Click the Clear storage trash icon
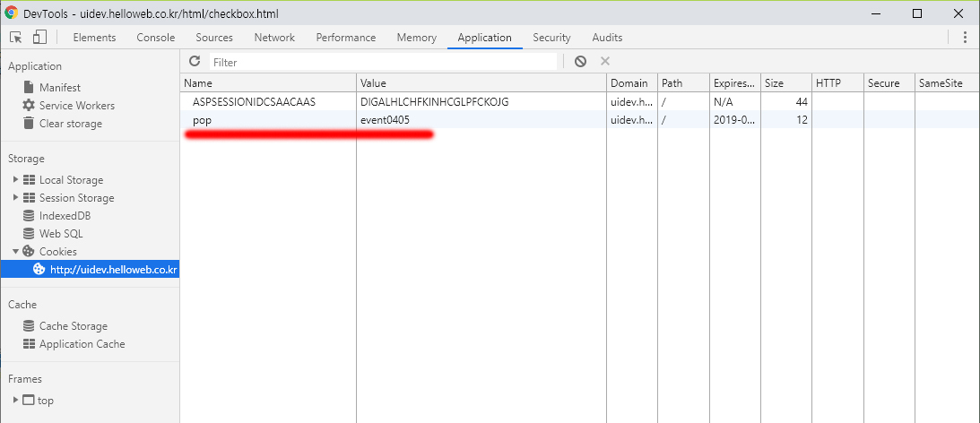The height and width of the screenshot is (423, 980). (29, 123)
